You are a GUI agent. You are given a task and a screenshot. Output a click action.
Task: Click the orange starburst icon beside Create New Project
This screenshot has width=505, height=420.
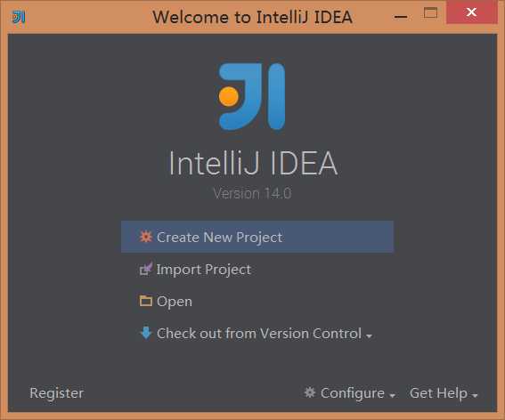(x=145, y=237)
